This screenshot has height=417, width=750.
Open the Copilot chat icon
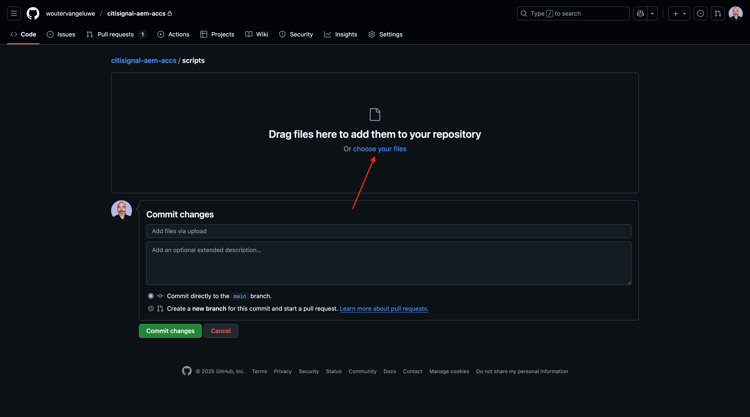(640, 13)
